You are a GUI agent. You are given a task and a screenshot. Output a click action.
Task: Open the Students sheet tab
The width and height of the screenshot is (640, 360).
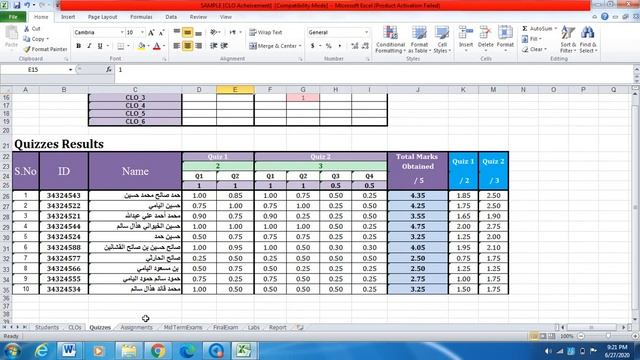coord(47,327)
